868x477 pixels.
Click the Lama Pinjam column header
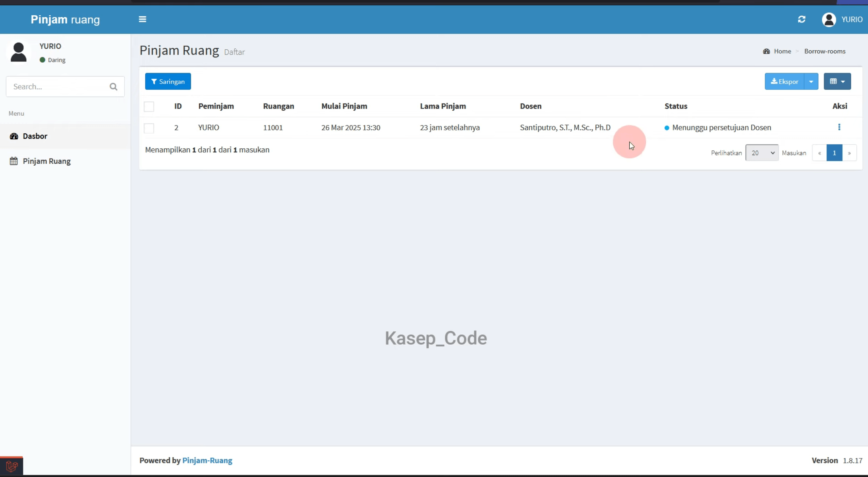point(443,106)
